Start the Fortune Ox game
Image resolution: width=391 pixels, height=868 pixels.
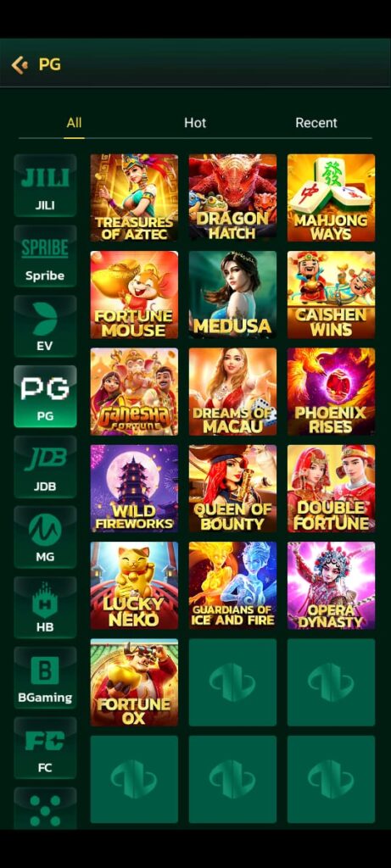click(134, 682)
